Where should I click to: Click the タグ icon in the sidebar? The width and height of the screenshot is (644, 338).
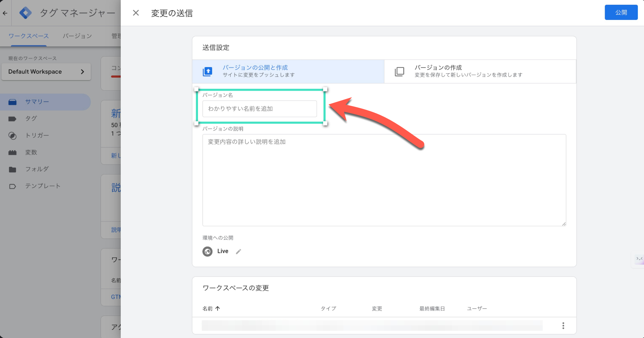[x=12, y=119]
